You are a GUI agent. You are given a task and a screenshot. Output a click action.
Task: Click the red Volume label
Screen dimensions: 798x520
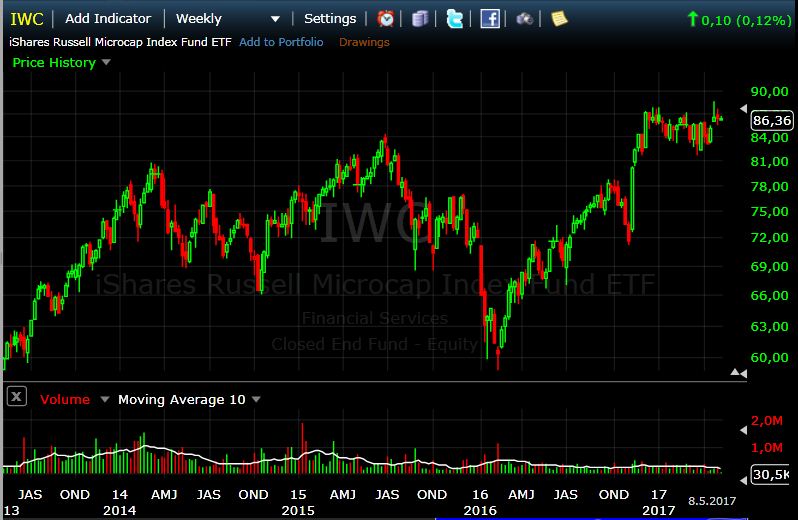tap(65, 399)
